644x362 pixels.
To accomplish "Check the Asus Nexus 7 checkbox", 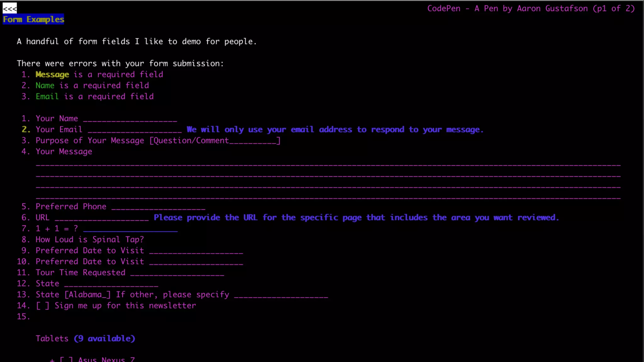I will [66, 359].
